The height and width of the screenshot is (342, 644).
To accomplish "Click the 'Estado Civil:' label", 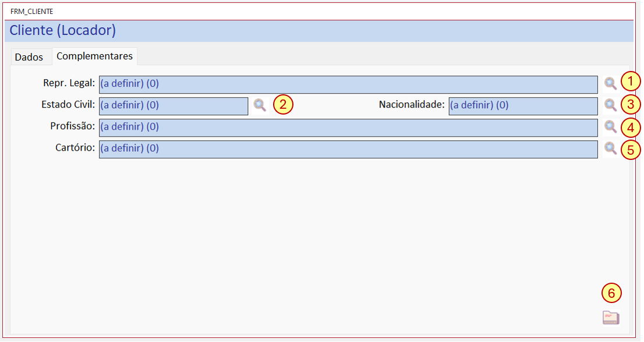I will click(x=68, y=105).
